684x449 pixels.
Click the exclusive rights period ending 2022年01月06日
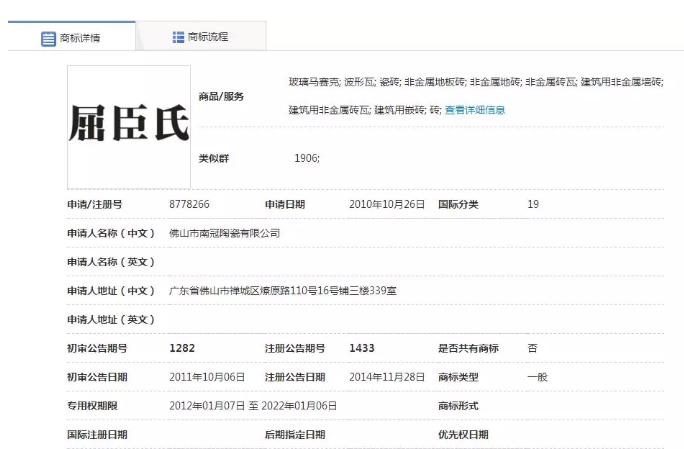(x=299, y=406)
